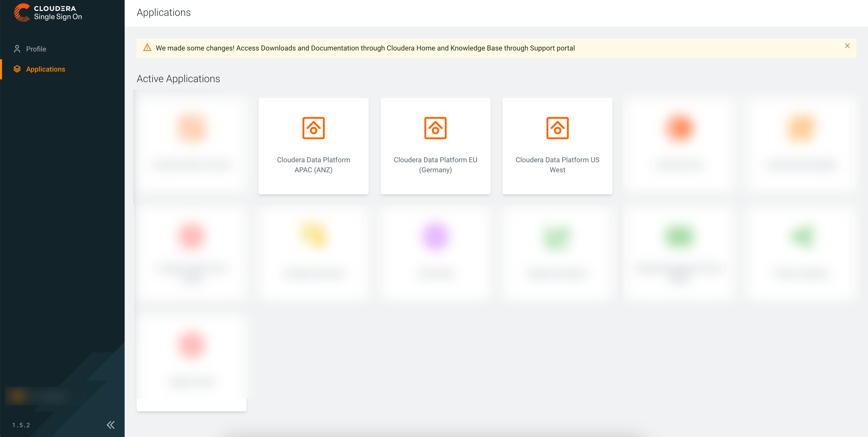The width and height of the screenshot is (868, 437).
Task: Click the Profile person icon in sidebar
Action: click(x=17, y=49)
